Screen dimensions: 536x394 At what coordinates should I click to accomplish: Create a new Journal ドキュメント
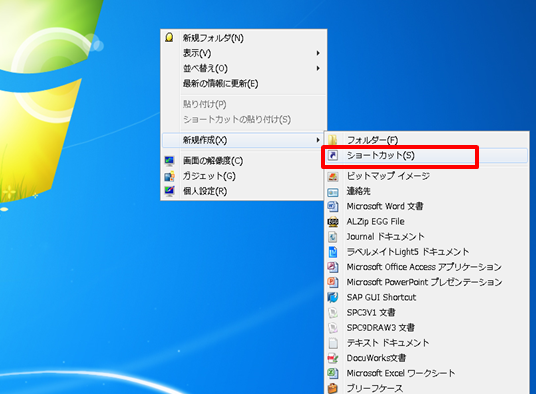(x=426, y=237)
